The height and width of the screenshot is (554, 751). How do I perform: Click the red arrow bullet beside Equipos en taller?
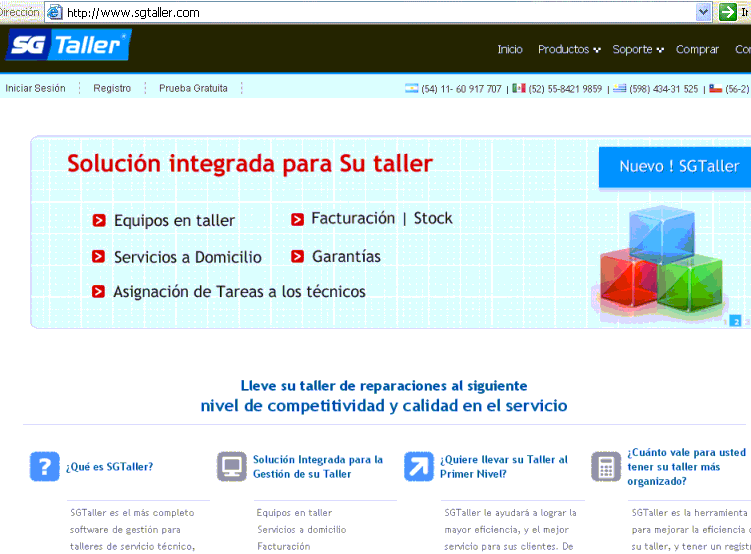[99, 220]
